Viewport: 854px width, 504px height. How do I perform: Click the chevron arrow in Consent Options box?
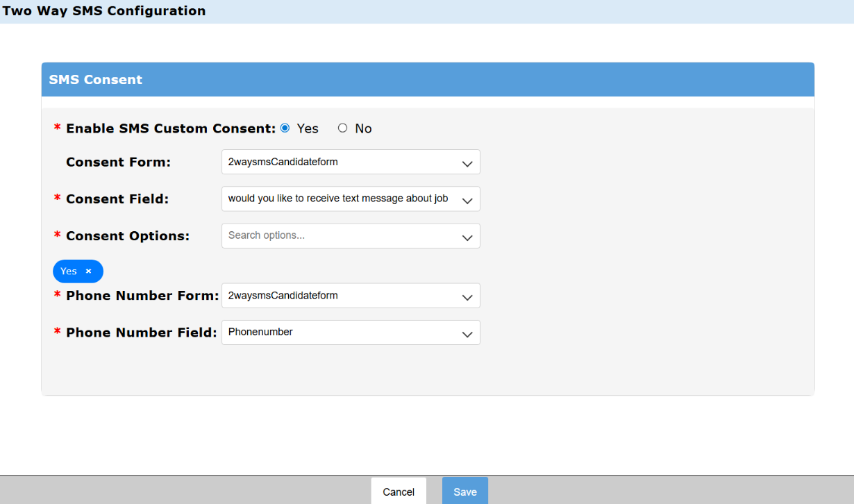[467, 237]
